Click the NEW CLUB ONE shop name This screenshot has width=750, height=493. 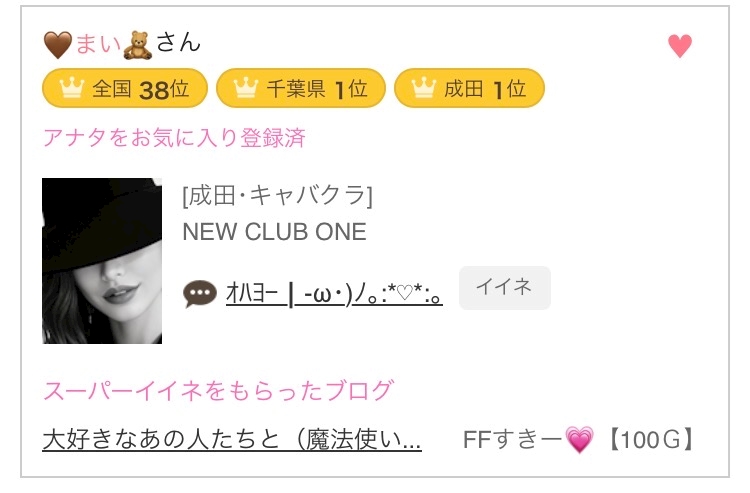pos(274,232)
